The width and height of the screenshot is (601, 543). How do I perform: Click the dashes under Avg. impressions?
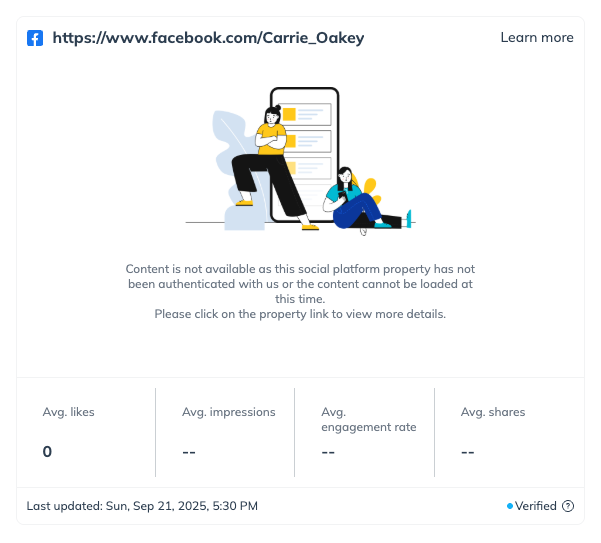coord(189,452)
